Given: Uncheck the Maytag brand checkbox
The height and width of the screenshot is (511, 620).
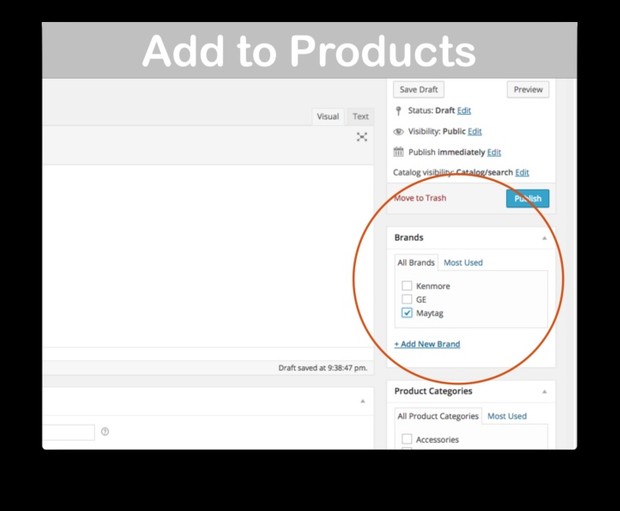Looking at the screenshot, I should point(406,313).
